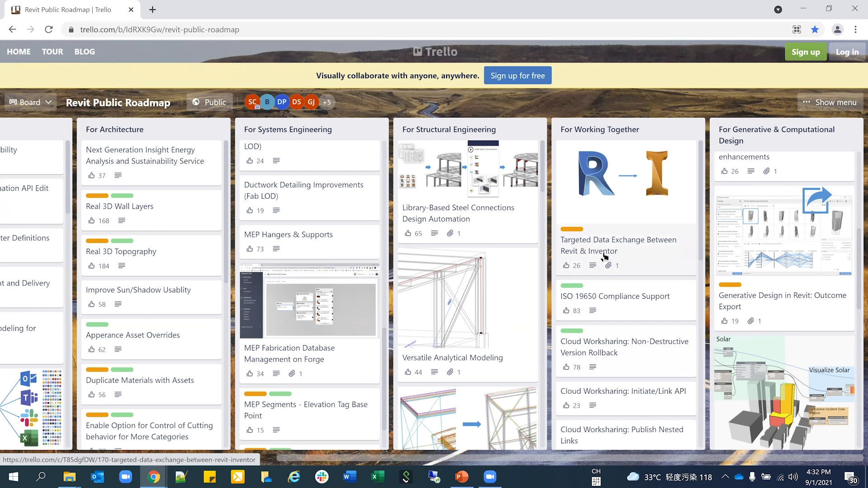
Task: Click the vote icon on MEP Hangers & Supports
Action: (x=250, y=249)
